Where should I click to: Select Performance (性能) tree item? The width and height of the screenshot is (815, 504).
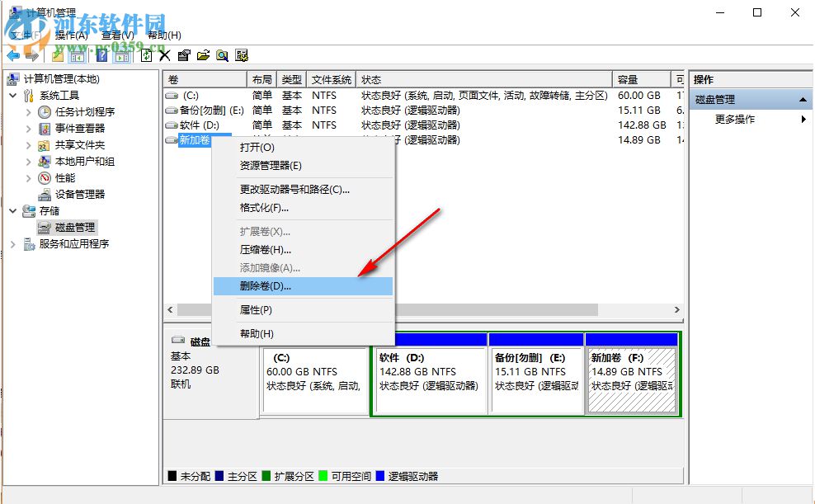(x=65, y=178)
